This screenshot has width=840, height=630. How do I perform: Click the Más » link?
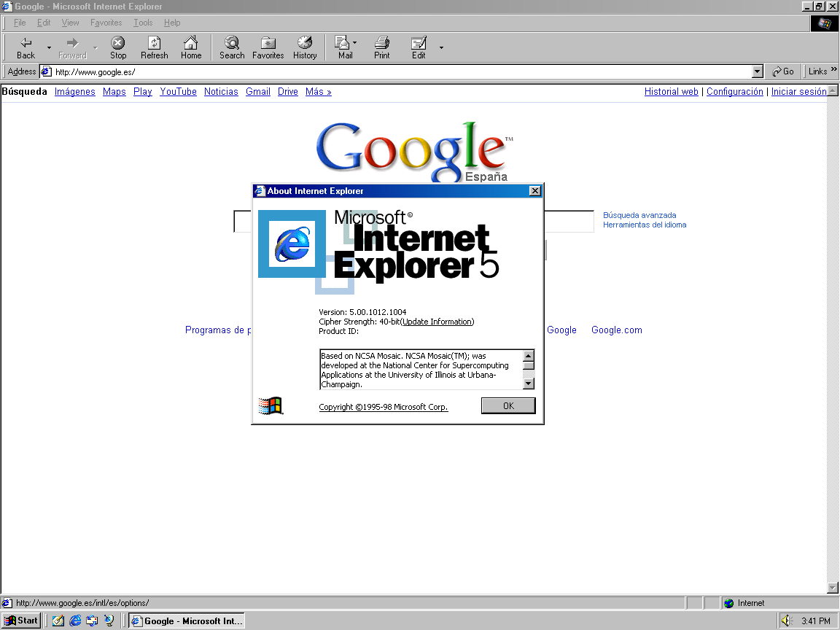[318, 92]
